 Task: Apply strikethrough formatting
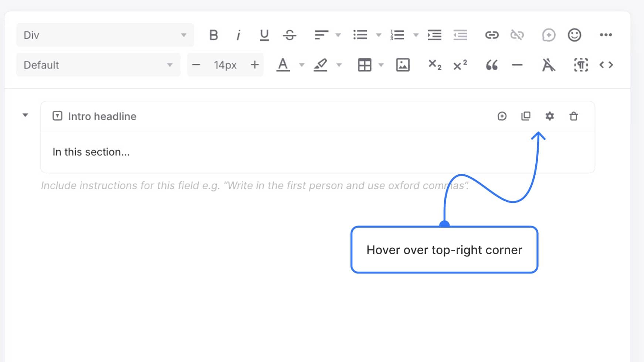[x=289, y=35]
